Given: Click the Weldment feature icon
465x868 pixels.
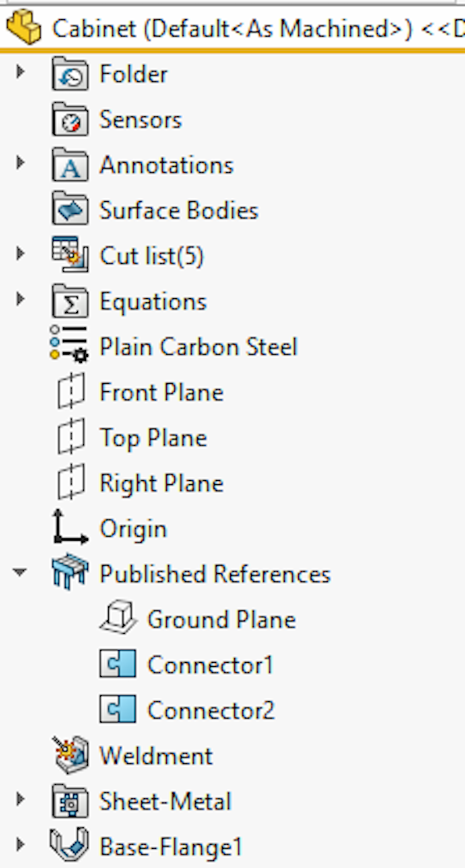Looking at the screenshot, I should 70,756.
